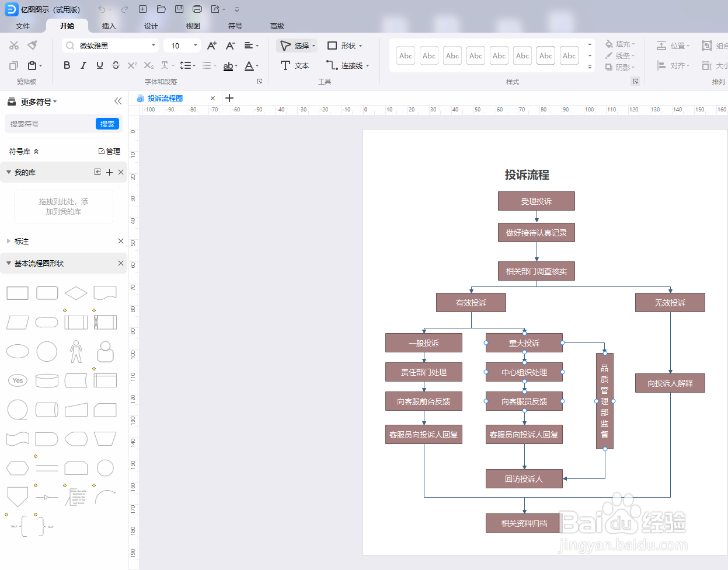This screenshot has width=728, height=570.
Task: Select the Yes label shape in library
Action: [x=18, y=380]
